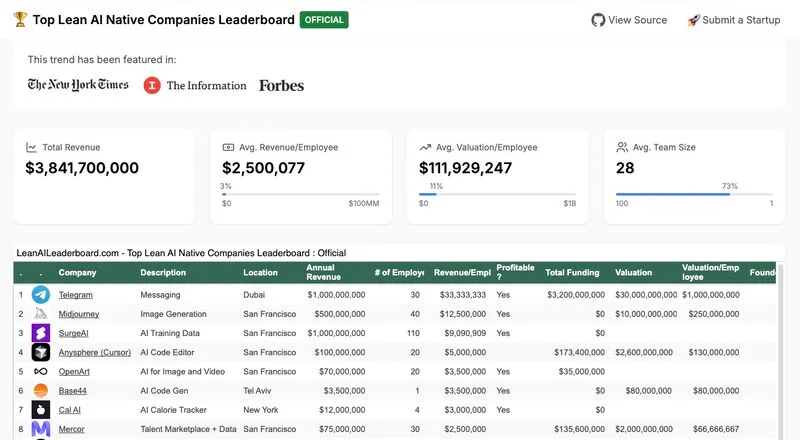Click the red The Information logo icon

point(152,85)
